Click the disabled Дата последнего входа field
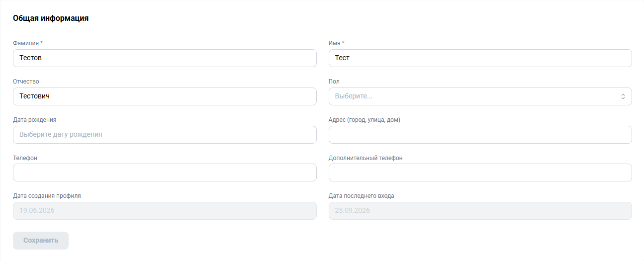 480,211
